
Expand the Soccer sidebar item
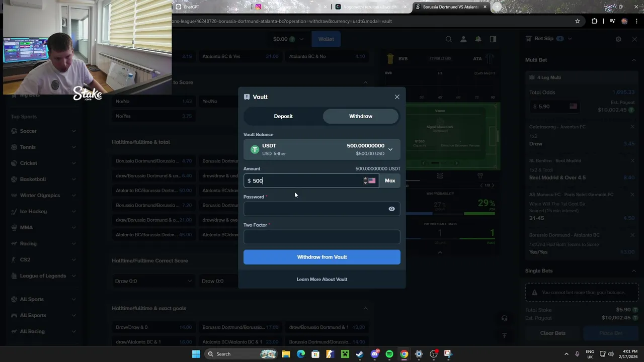(73, 131)
